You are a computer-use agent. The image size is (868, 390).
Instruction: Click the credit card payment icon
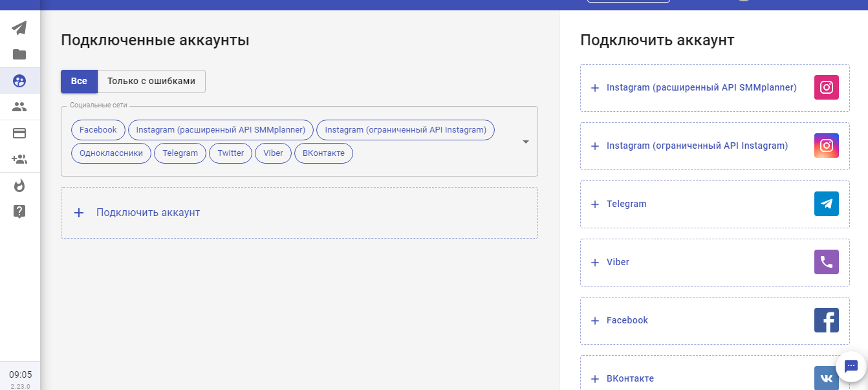click(19, 133)
